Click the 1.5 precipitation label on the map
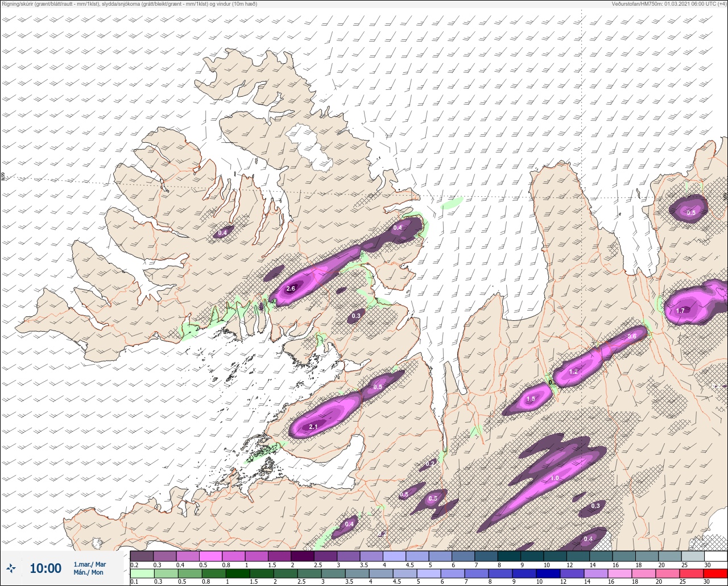The image size is (728, 586). pos(531,399)
